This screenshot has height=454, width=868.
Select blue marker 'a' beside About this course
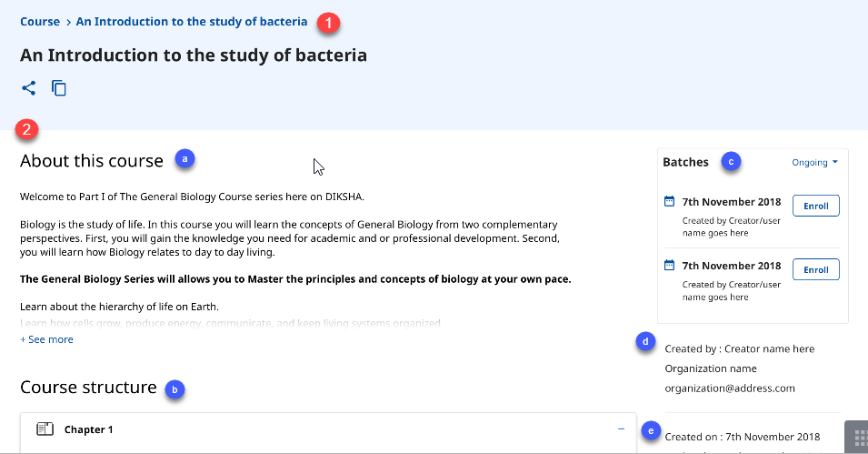pyautogui.click(x=185, y=158)
